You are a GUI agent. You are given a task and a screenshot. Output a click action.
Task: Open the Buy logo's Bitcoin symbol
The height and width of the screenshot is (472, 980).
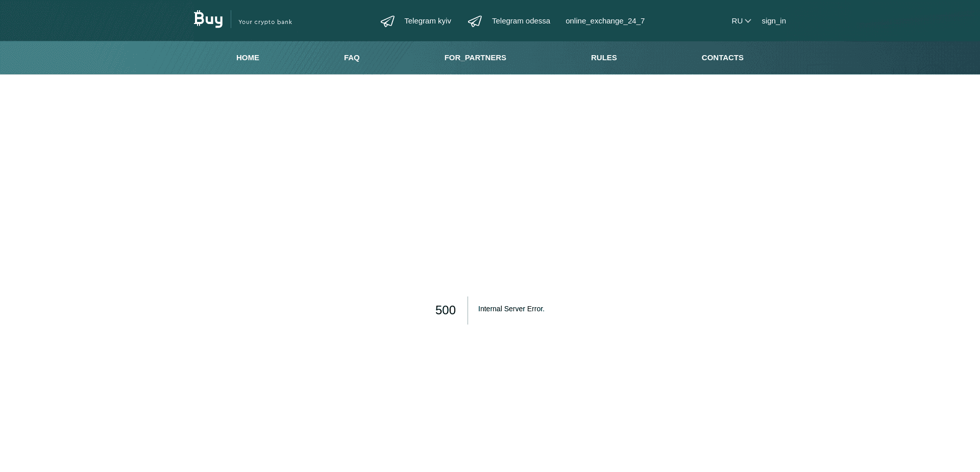[198, 18]
